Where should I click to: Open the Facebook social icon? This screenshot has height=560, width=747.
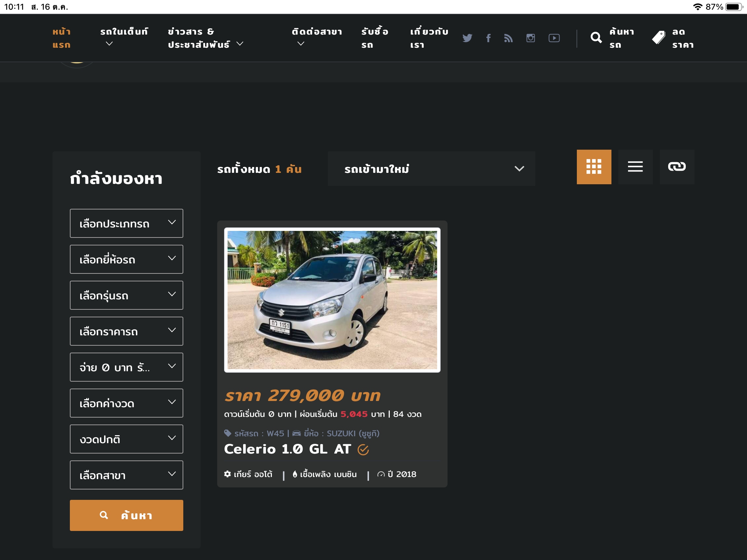click(x=488, y=38)
